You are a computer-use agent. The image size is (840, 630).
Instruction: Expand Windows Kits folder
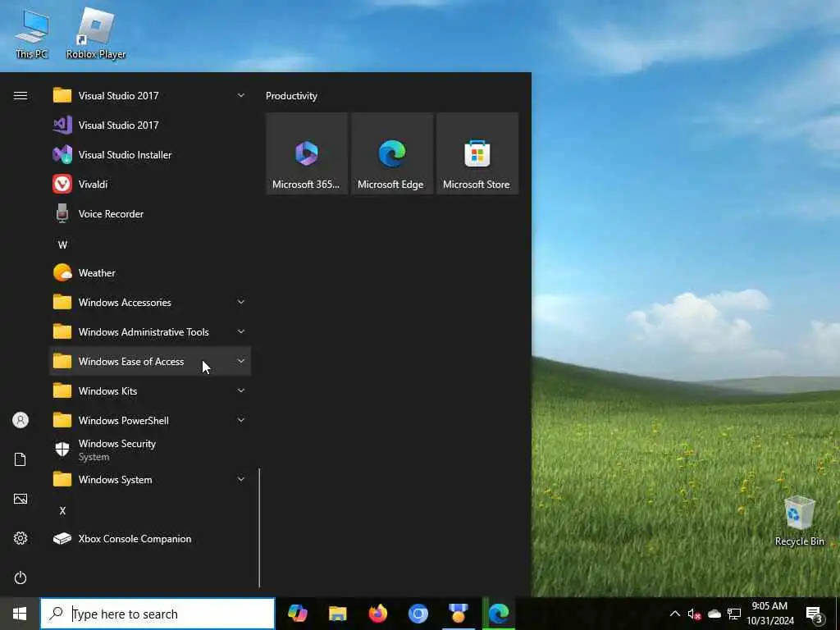click(150, 390)
